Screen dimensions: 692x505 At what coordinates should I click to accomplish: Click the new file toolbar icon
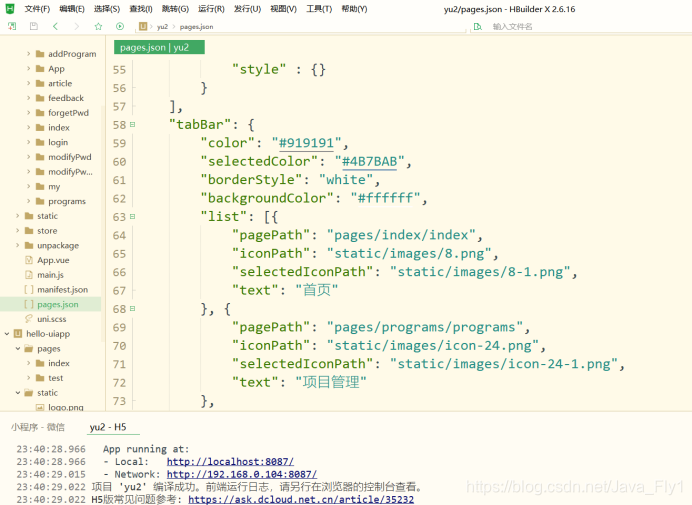[x=12, y=26]
